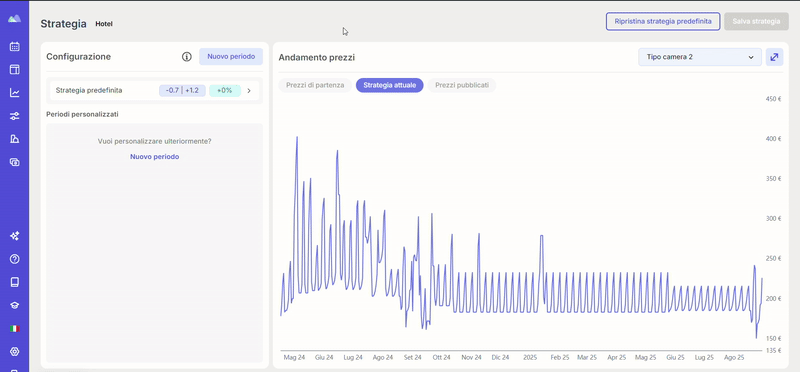Expand the price chart with fullscreen icon

(774, 57)
